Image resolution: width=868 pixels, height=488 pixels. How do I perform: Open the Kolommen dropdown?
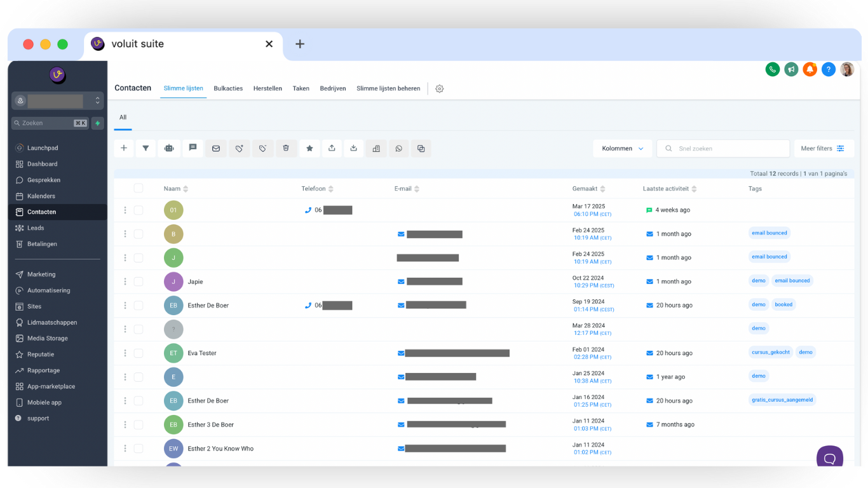(x=622, y=149)
